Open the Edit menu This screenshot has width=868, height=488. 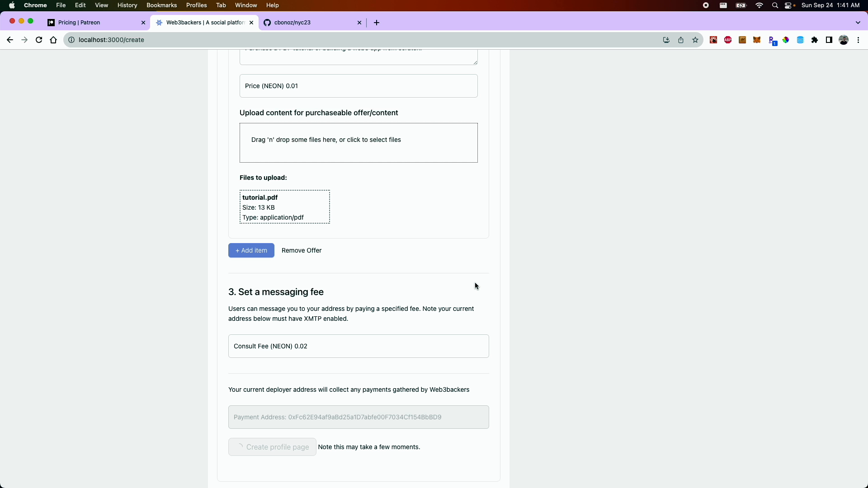(80, 5)
